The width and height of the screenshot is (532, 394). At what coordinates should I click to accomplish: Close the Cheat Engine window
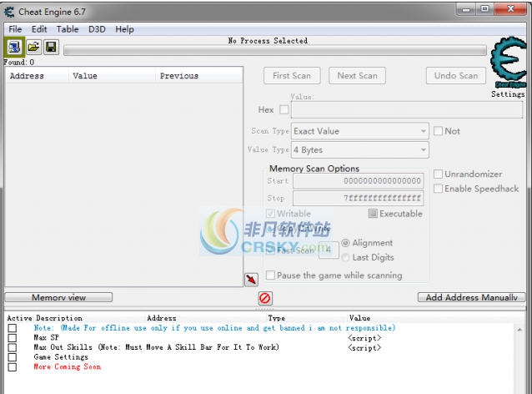point(510,9)
